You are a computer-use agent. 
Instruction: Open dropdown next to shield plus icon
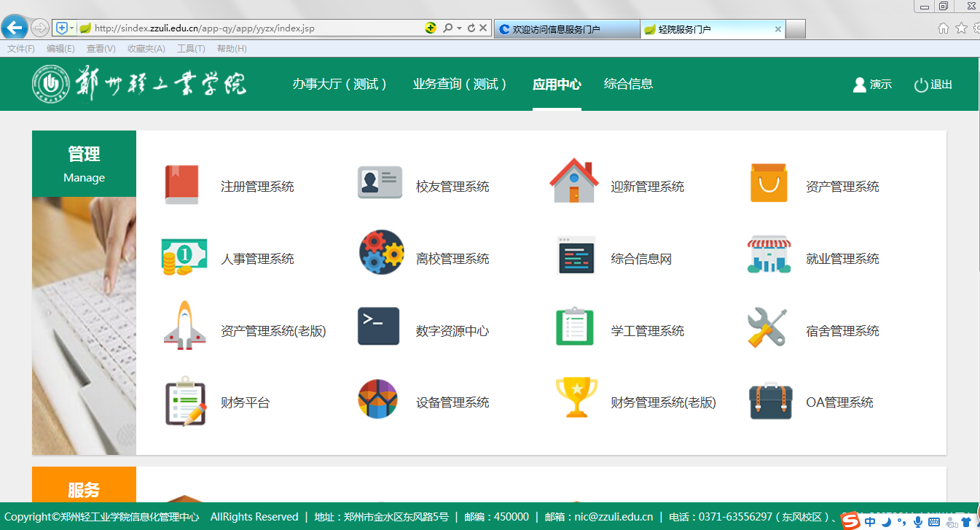point(71,28)
